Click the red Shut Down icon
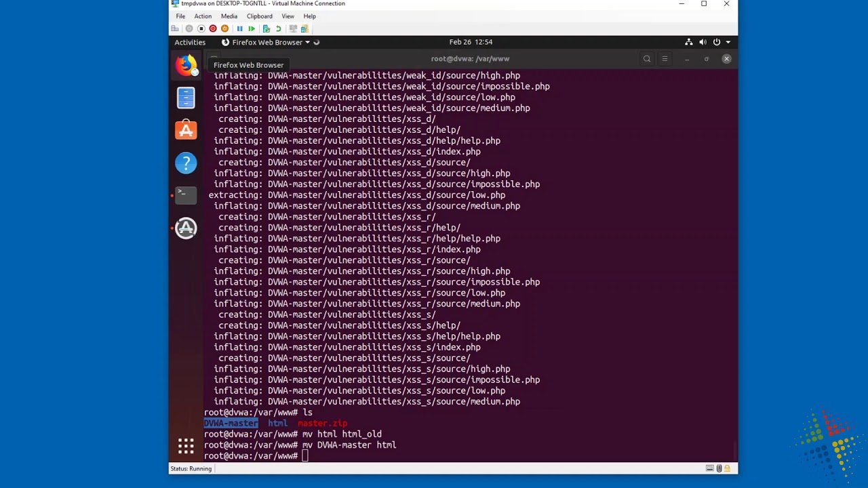This screenshot has height=488, width=868. [x=213, y=28]
